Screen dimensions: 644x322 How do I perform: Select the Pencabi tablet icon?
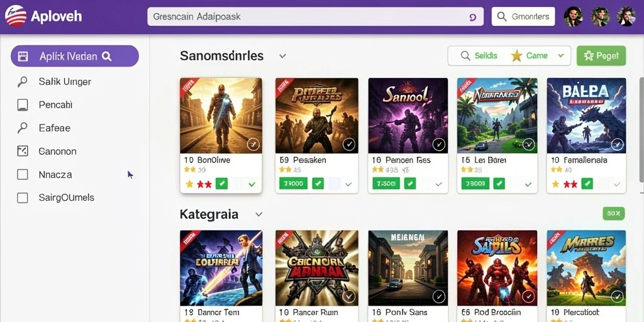click(x=22, y=105)
